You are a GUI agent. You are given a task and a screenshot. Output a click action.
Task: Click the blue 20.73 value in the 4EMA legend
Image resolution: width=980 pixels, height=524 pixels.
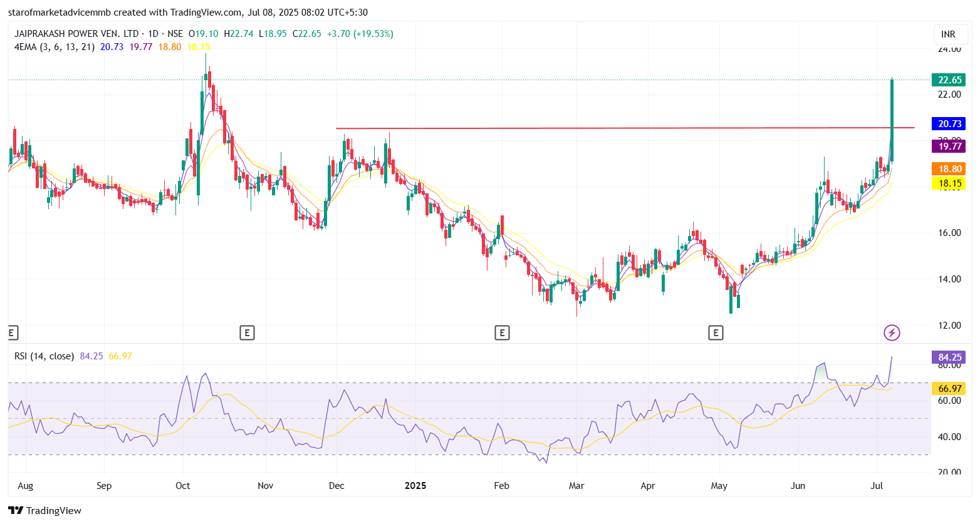pyautogui.click(x=112, y=47)
